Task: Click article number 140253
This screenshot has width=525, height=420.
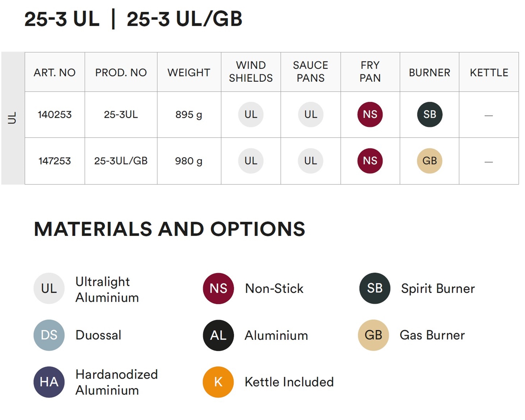Action: 54,115
